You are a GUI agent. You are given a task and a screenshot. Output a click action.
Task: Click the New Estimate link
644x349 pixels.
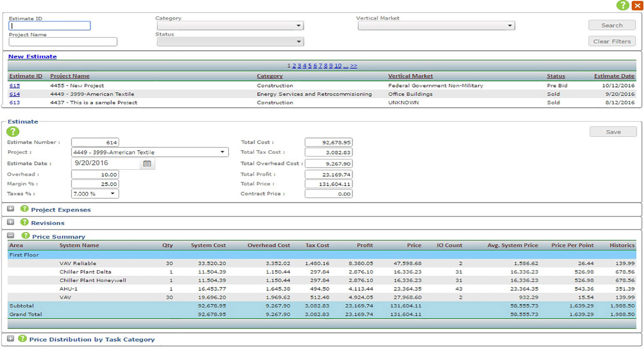(x=32, y=57)
